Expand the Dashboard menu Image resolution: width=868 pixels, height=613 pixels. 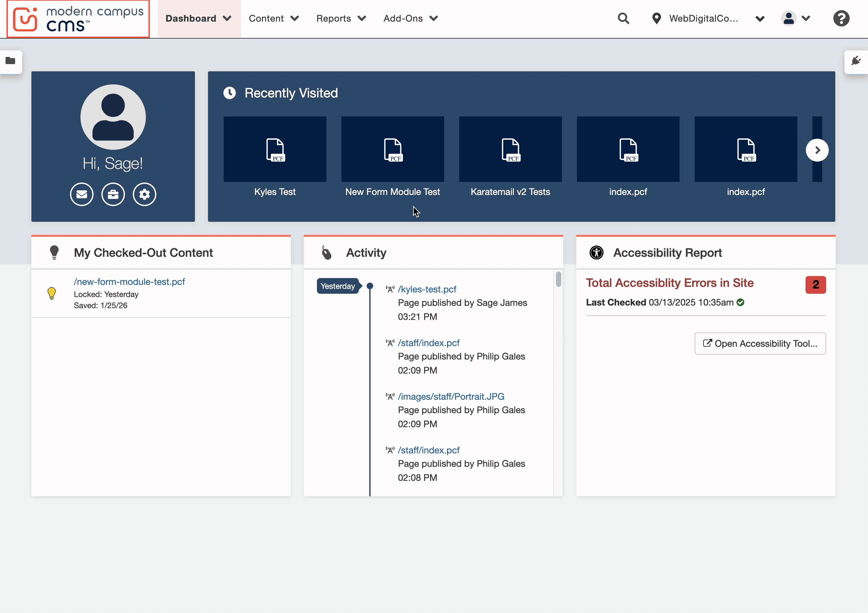pos(199,19)
